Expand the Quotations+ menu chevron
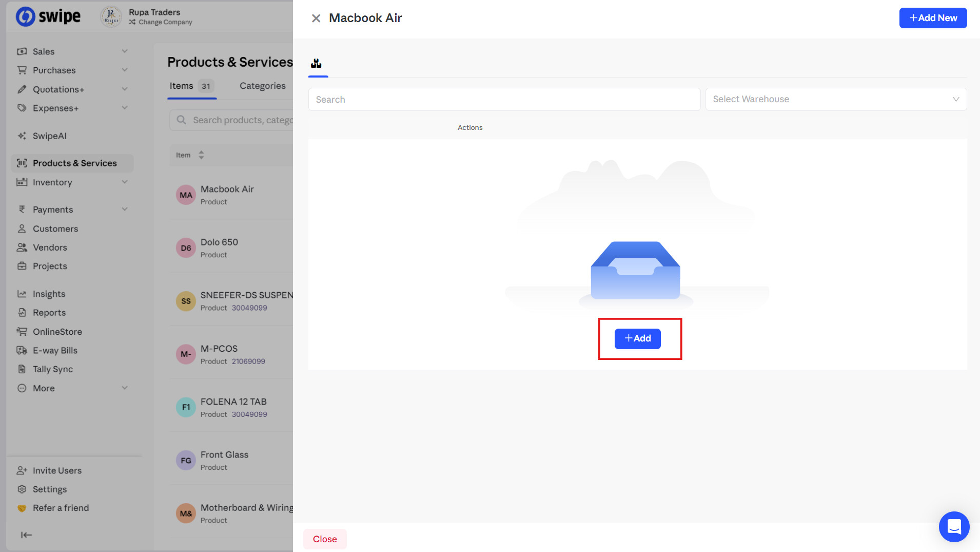 125,89
